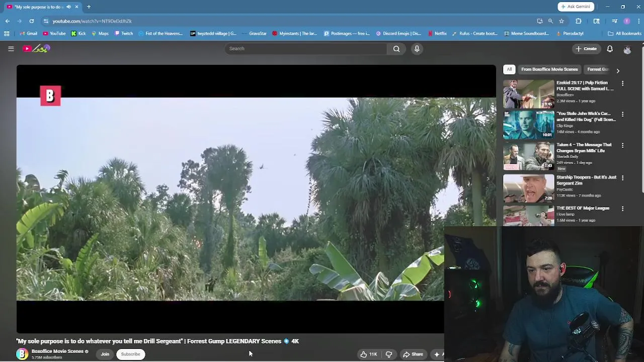Screen dimensions: 644x362
Task: Open the media control icon in toolbar
Action: 615,21
